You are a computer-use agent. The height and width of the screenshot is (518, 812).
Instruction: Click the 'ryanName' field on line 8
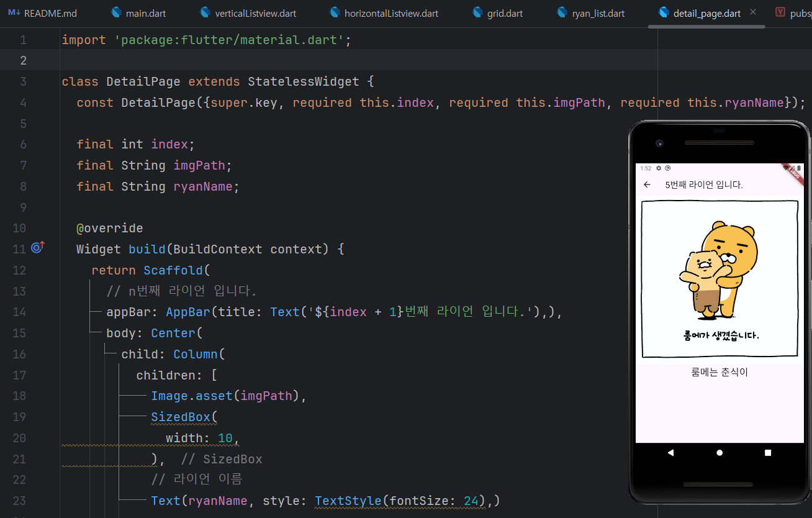(203, 186)
